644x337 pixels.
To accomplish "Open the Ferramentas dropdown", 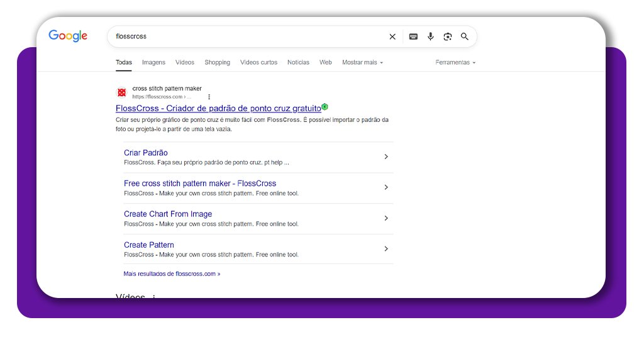I will pyautogui.click(x=455, y=62).
